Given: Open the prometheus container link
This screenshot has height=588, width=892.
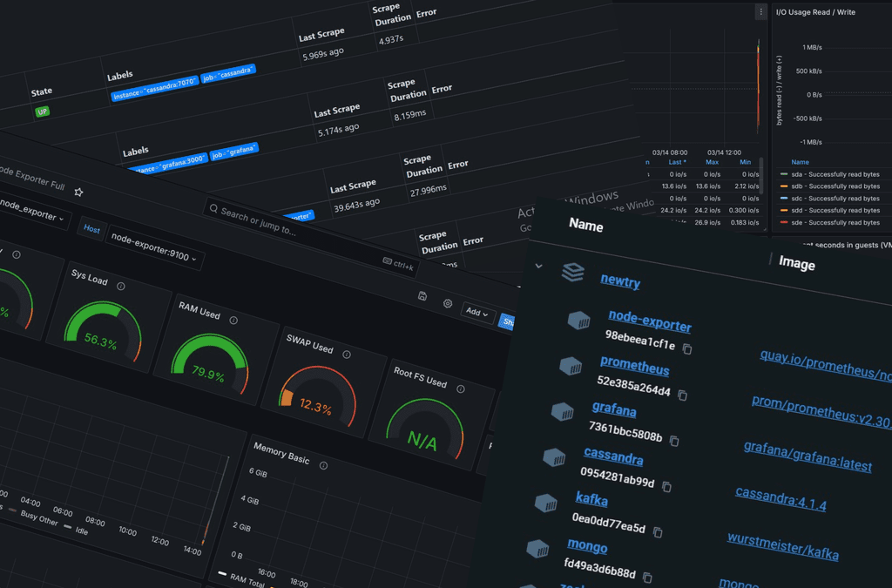Looking at the screenshot, I should 635,365.
